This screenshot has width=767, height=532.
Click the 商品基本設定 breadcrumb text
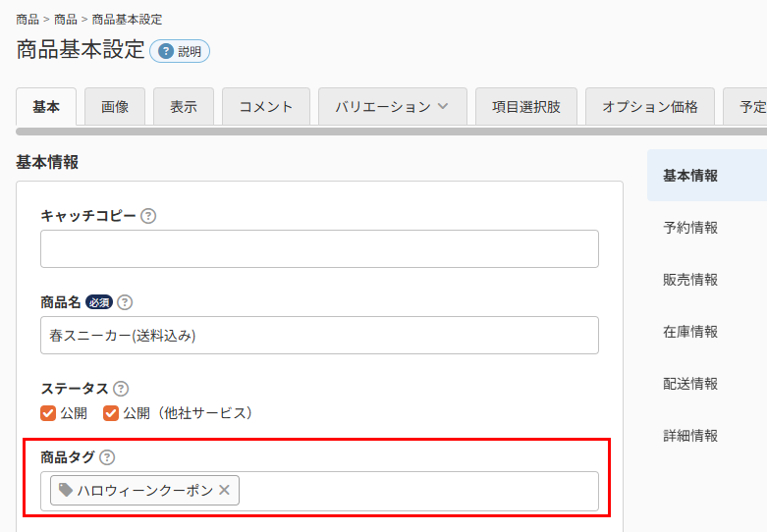(x=128, y=20)
